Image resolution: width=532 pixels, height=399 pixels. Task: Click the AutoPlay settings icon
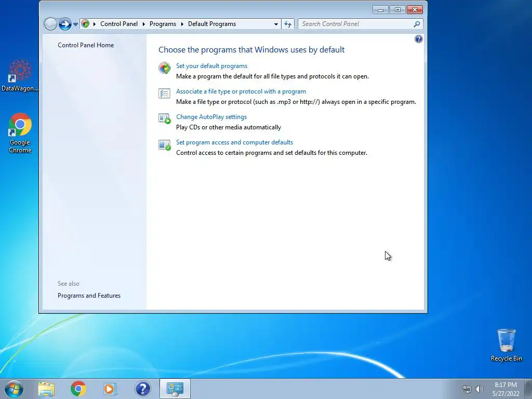point(165,119)
